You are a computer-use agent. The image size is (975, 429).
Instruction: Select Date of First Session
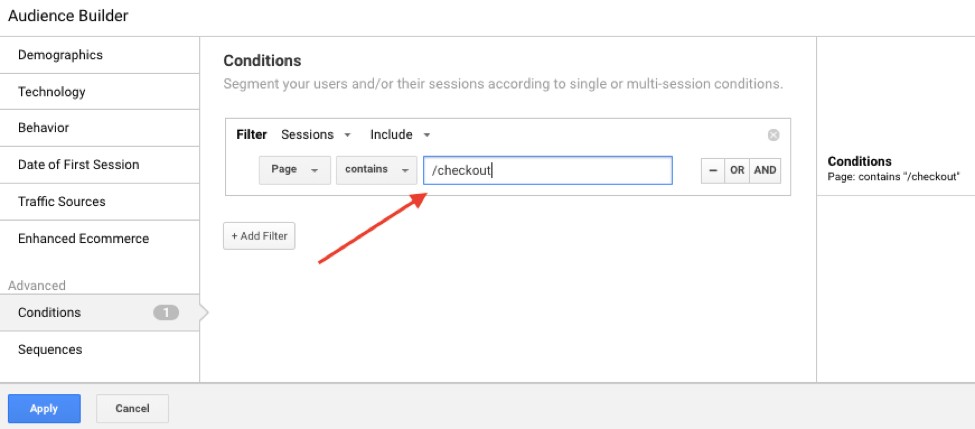[x=78, y=165]
